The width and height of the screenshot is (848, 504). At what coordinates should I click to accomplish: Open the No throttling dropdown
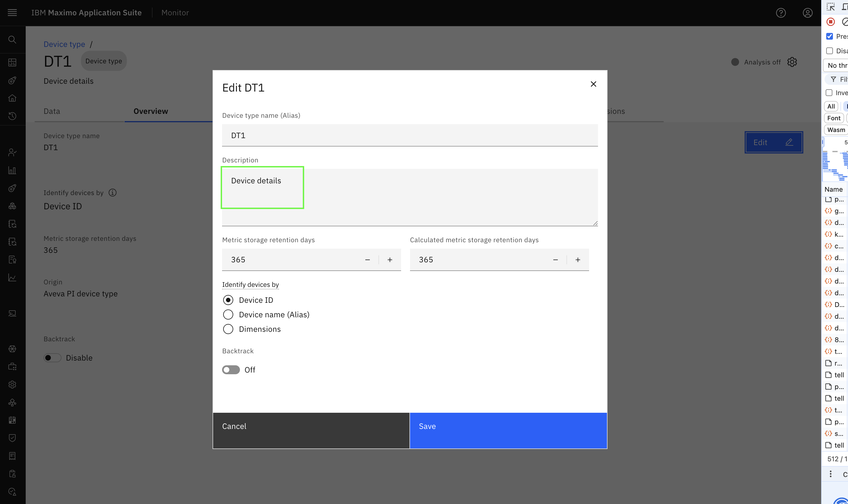click(835, 66)
